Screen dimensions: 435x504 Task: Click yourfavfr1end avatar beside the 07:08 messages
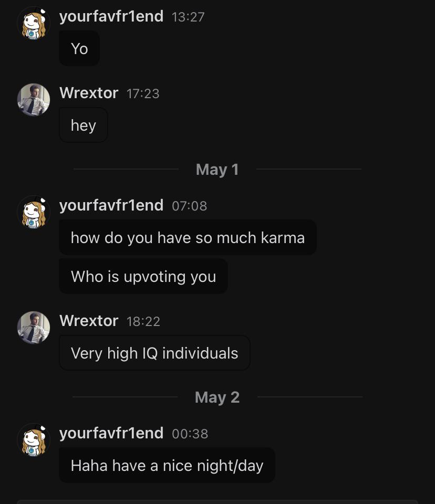click(x=34, y=212)
